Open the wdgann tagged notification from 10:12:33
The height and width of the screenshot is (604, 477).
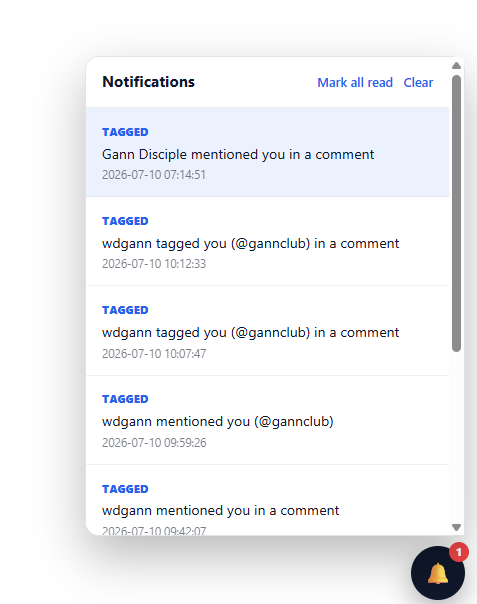[267, 242]
